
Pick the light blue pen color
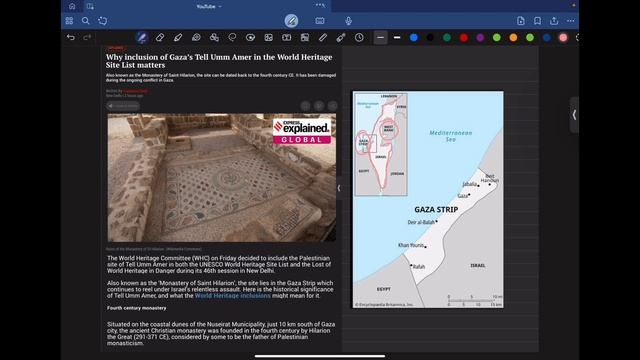(x=414, y=38)
